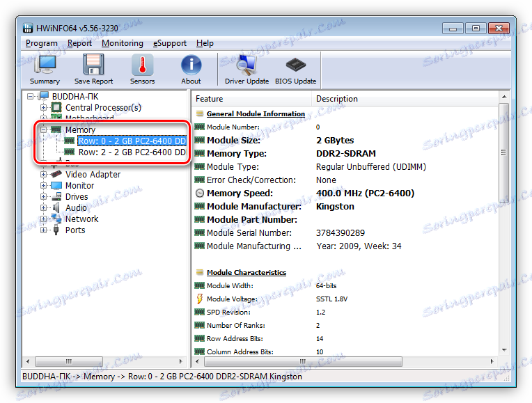Viewport: 532px width, 403px height.
Task: Click the Monitor tree icon
Action: [56, 186]
